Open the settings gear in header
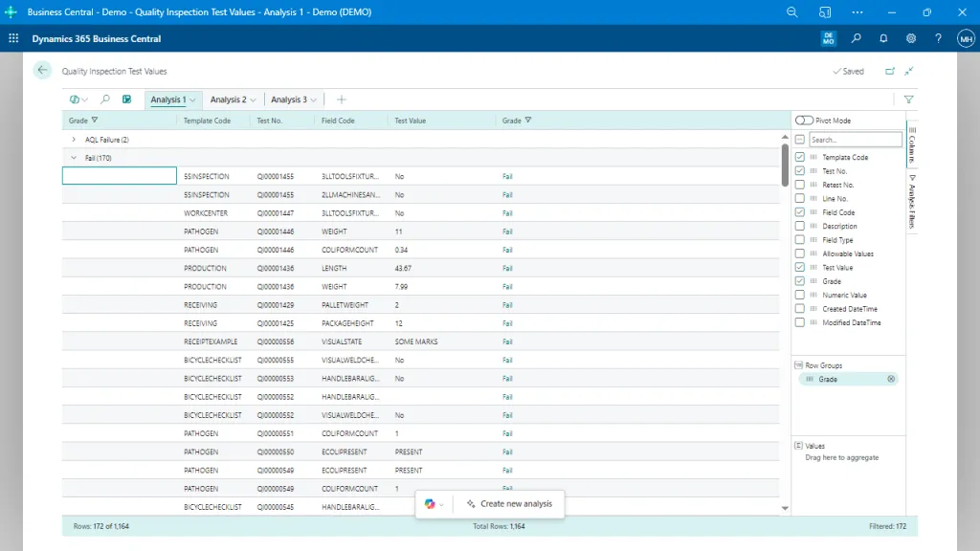The image size is (980, 551). click(911, 39)
